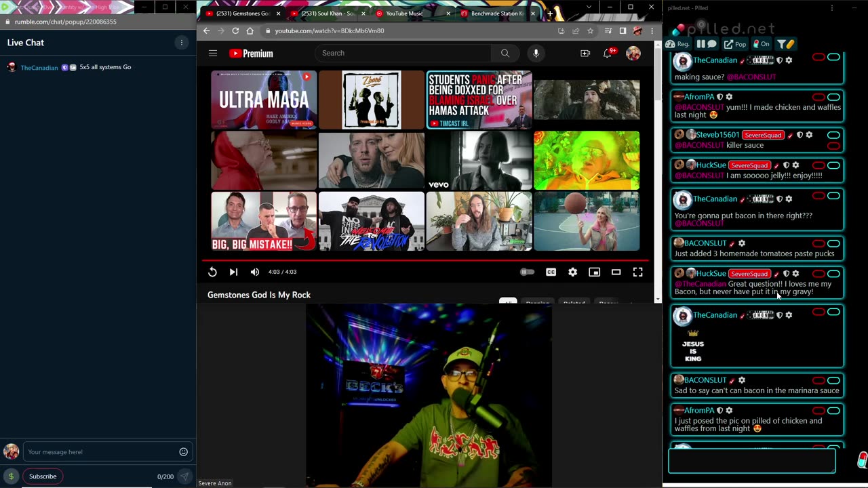Toggle the browser side panel
Image resolution: width=868 pixels, height=488 pixels.
[623, 30]
